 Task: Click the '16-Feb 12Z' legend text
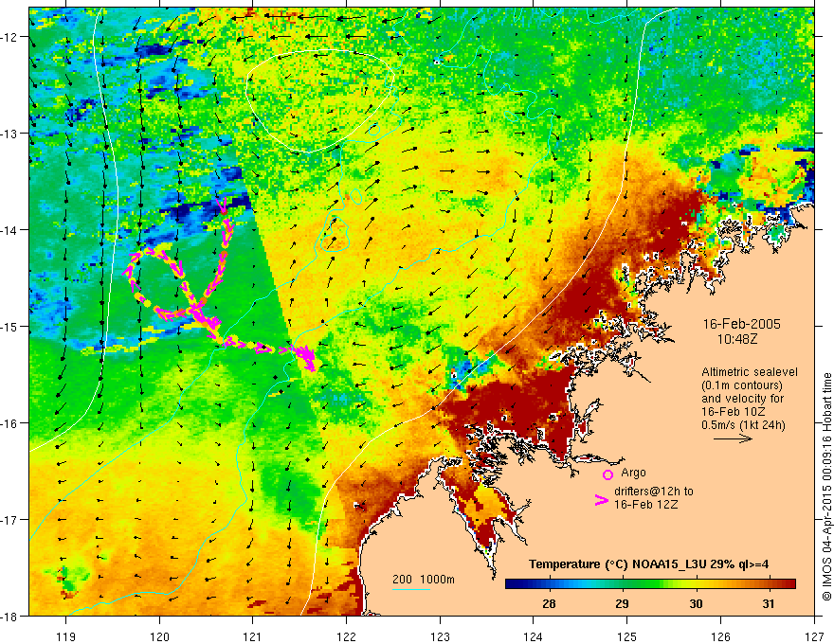click(645, 504)
